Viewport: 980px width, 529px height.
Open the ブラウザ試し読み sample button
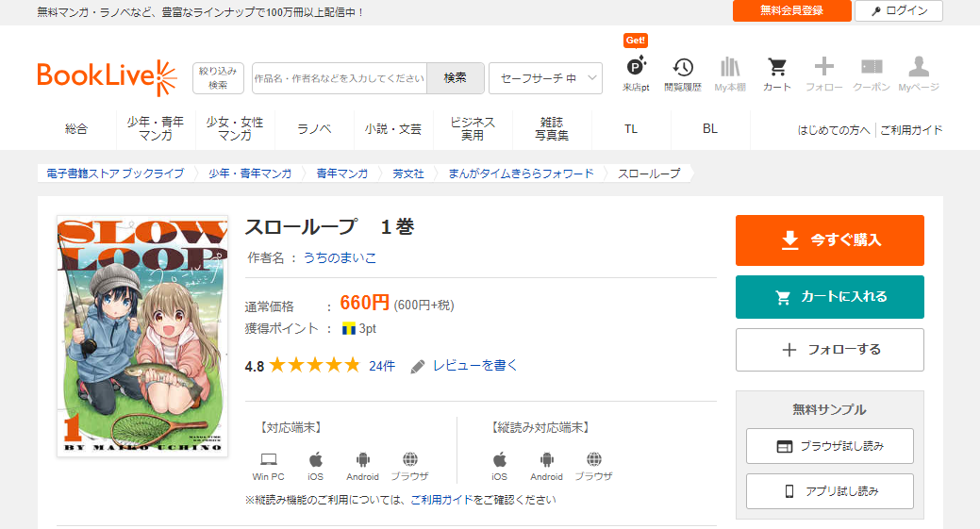[x=829, y=446]
